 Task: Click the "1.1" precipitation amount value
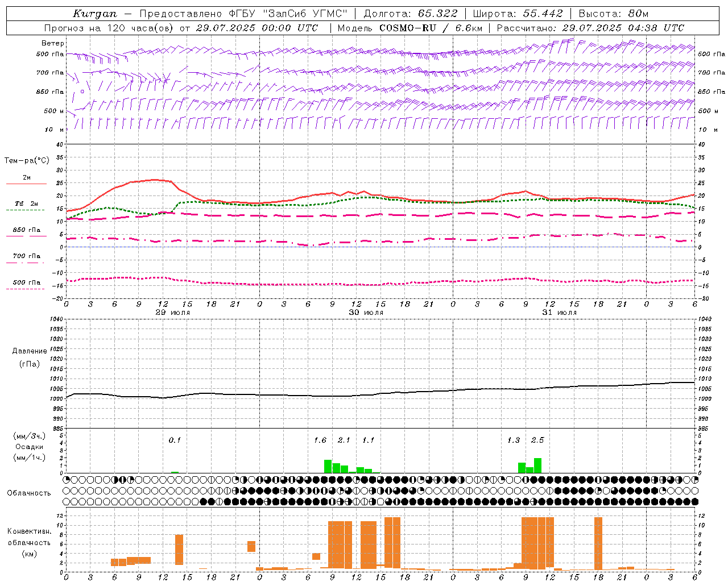[x=368, y=440]
